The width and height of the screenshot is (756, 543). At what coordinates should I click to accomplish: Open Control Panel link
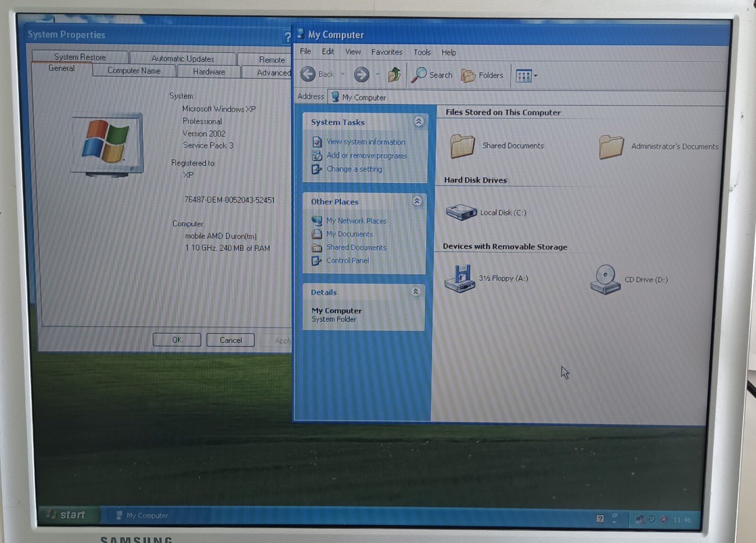coord(347,260)
